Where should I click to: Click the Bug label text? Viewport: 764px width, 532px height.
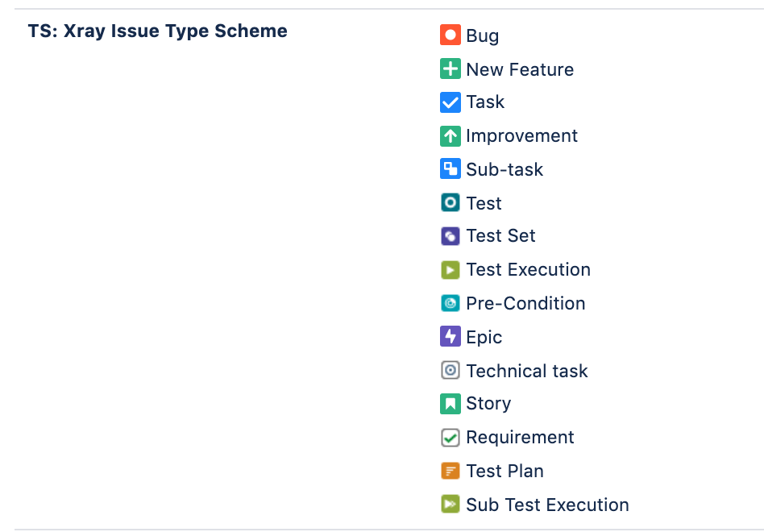[483, 36]
